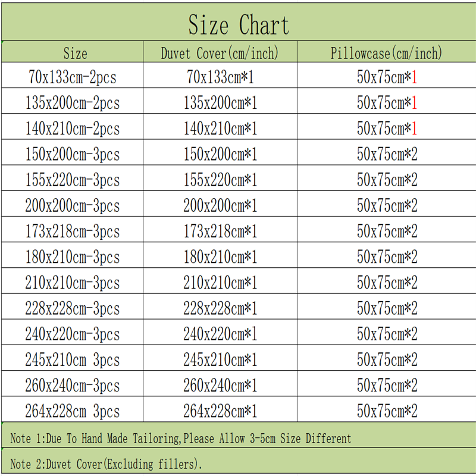476x476 pixels.
Task: Click the Duvet Cover(cm/inch) column header
Action: 220,53
